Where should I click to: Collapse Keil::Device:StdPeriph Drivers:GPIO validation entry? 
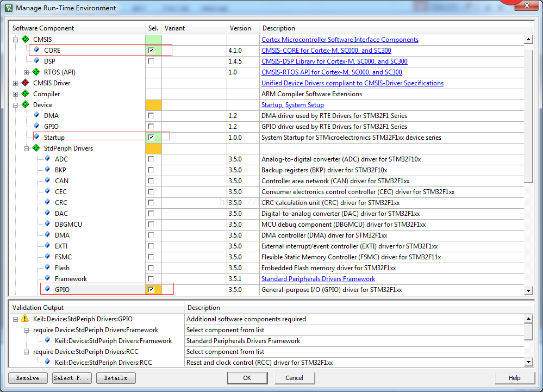[x=16, y=319]
